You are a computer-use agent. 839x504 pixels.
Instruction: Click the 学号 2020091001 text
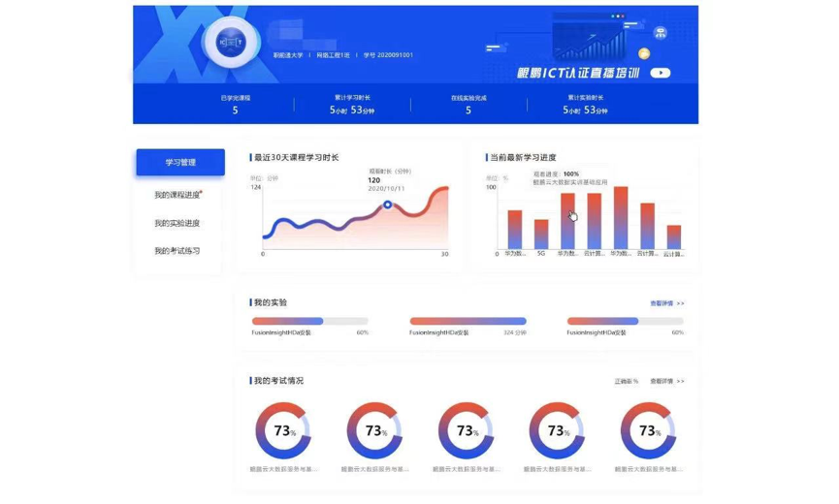388,55
